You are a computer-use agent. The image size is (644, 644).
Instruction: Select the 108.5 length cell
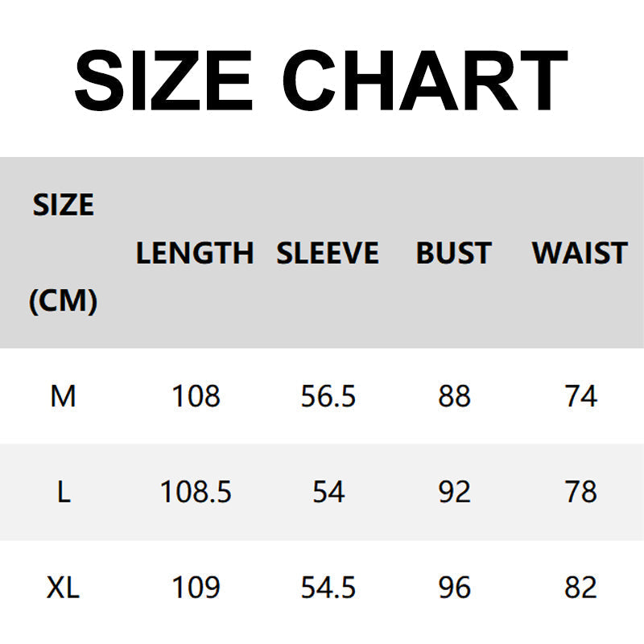196,492
